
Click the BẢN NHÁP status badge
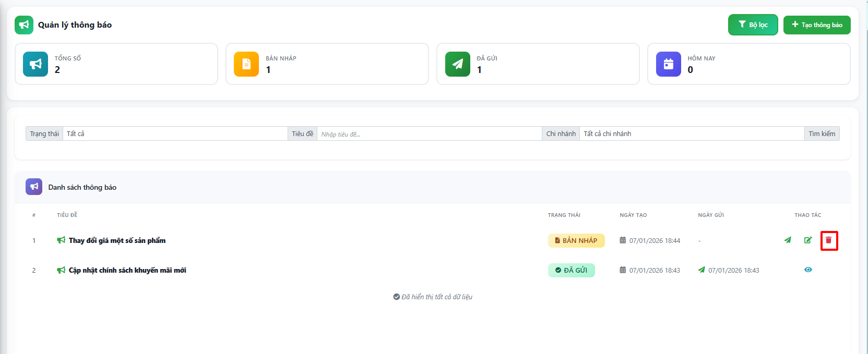point(576,240)
